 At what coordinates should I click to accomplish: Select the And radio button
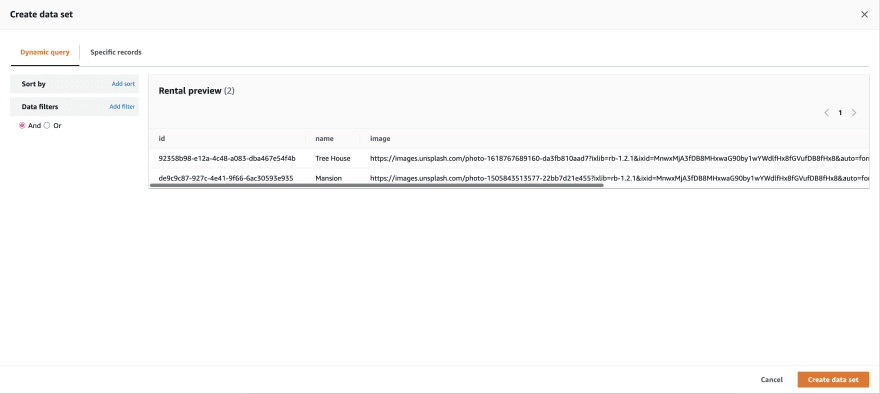(22, 126)
